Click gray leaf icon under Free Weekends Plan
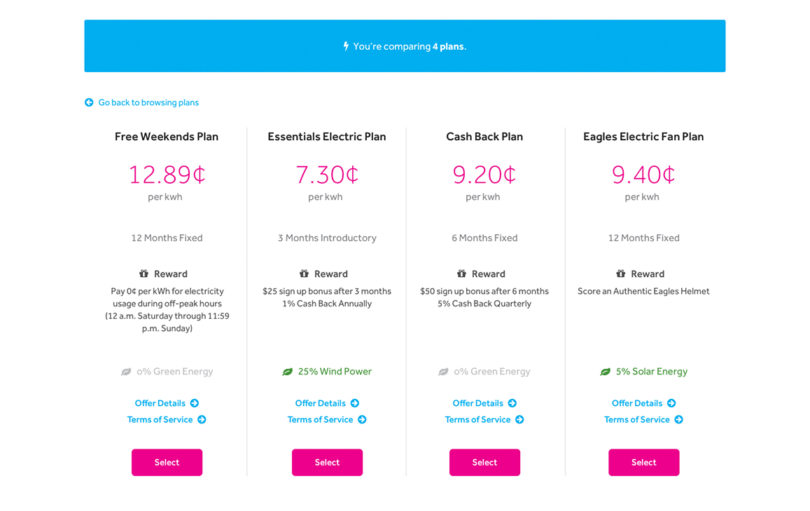The width and height of the screenshot is (810, 511). point(126,371)
